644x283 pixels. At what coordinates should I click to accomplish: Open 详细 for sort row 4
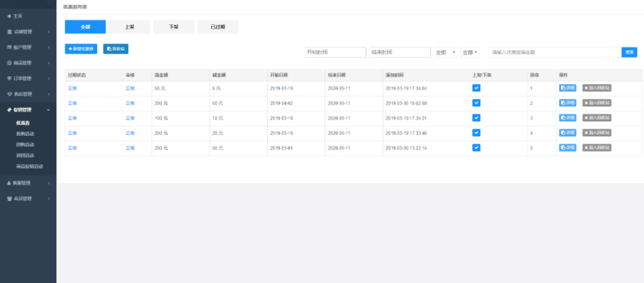pyautogui.click(x=567, y=133)
